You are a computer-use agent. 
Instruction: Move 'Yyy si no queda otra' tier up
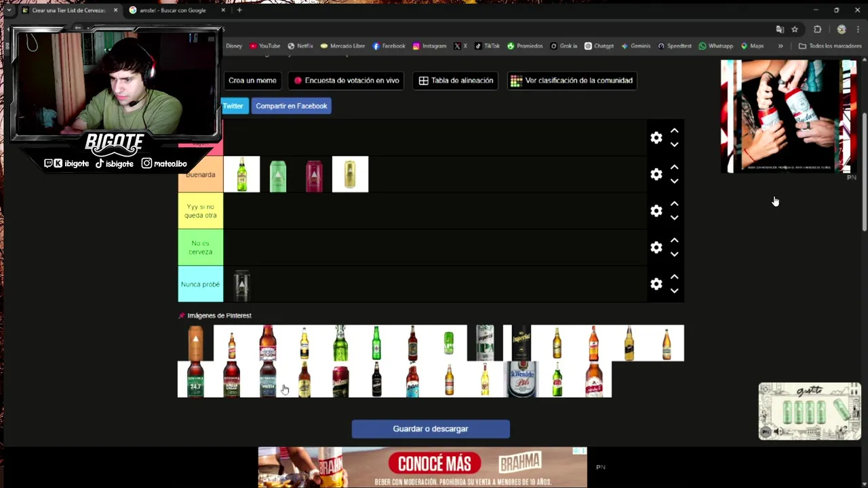click(674, 203)
